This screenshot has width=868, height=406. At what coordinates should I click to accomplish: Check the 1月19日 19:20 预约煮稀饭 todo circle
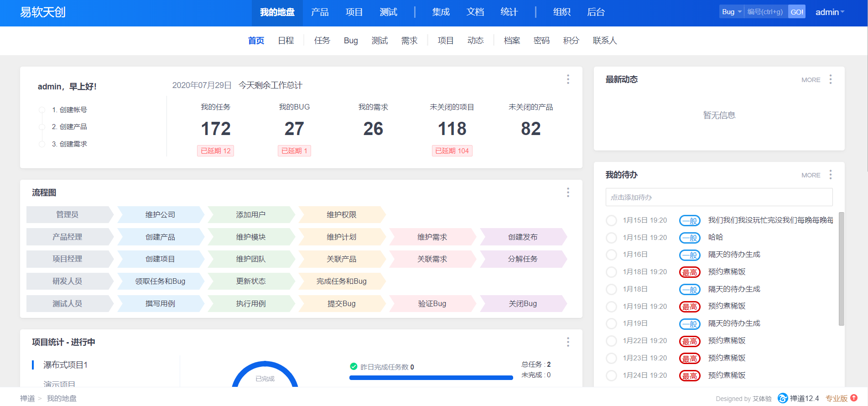click(x=611, y=307)
